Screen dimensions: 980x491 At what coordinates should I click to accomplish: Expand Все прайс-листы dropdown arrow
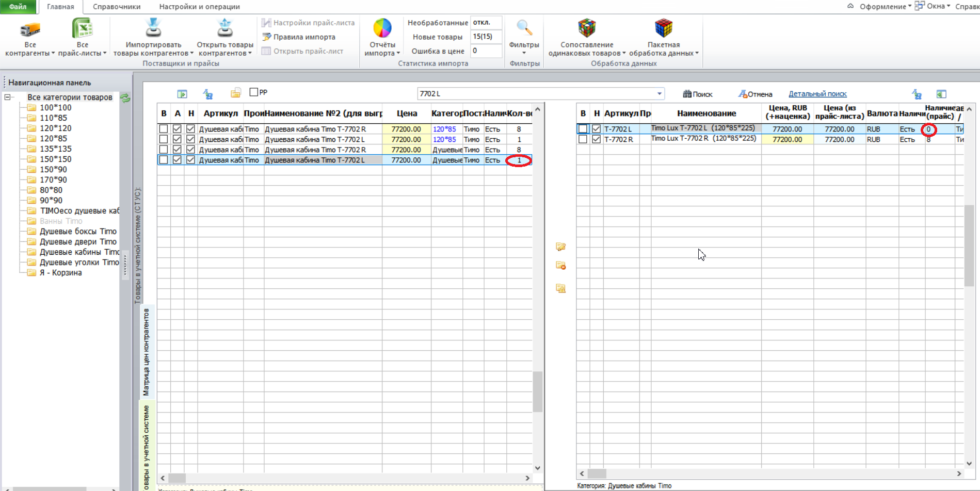click(105, 53)
